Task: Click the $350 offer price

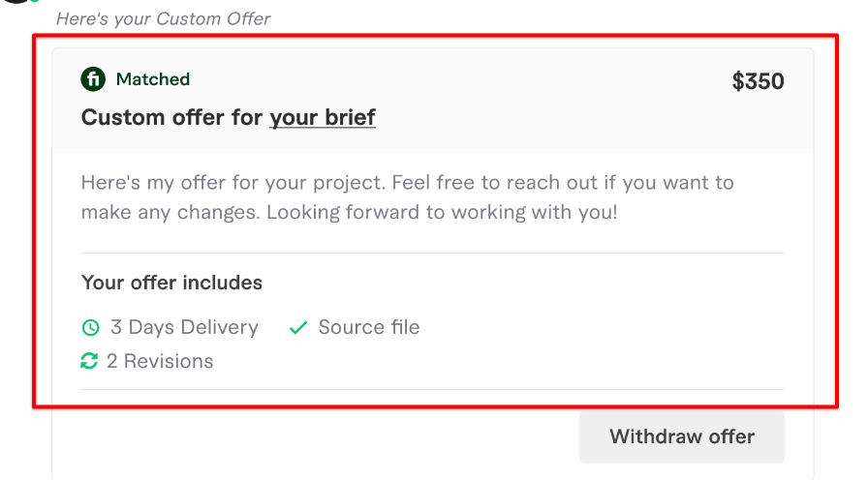Action: 758,81
